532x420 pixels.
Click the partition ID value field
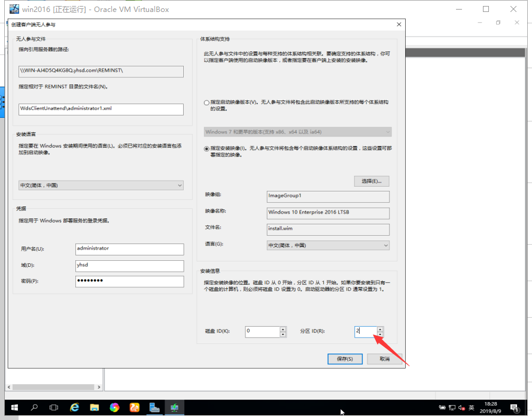(x=366, y=332)
